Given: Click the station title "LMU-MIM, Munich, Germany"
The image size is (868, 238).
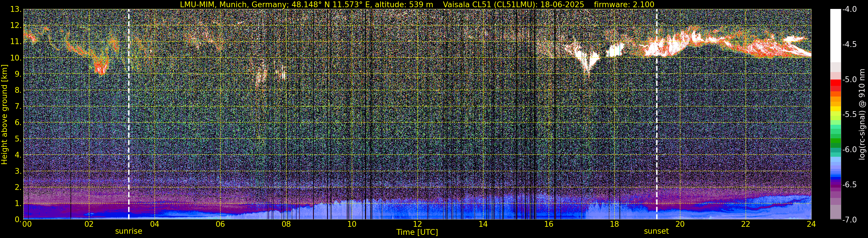Looking at the screenshot, I should click(x=233, y=4).
